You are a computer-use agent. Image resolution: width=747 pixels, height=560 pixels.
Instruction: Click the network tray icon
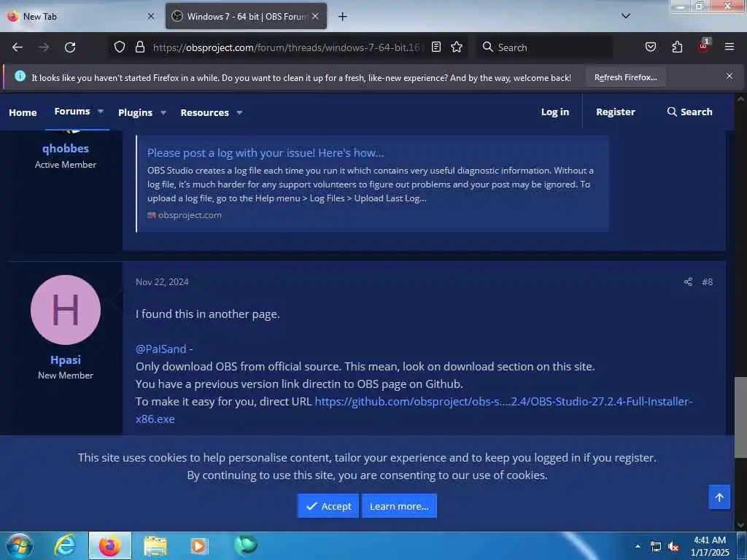click(656, 547)
